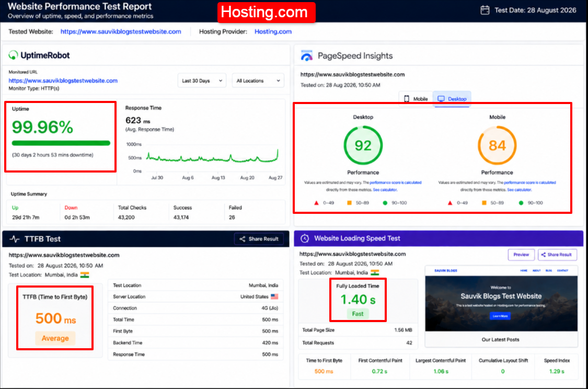Click the Speed Index 1.29 s value
Viewport: 588px width, 389px height.
point(557,371)
